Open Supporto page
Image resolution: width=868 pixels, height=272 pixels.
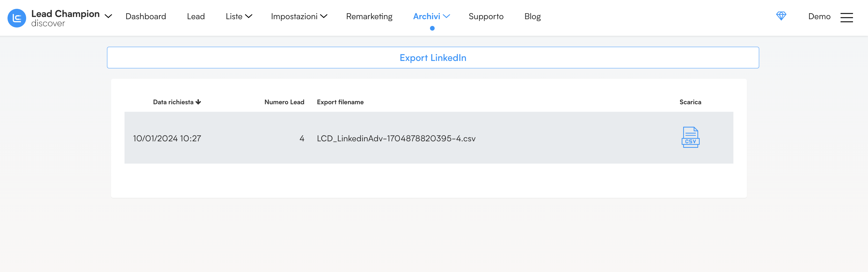486,16
